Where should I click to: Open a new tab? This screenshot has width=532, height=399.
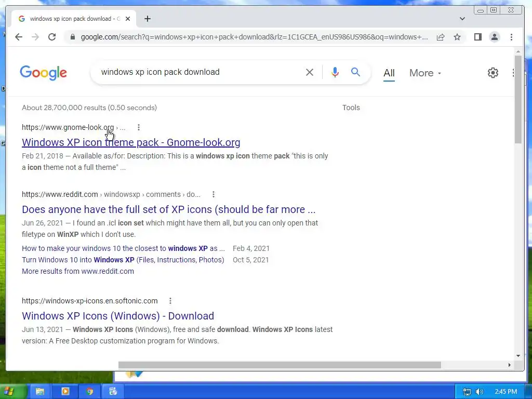pos(147,19)
